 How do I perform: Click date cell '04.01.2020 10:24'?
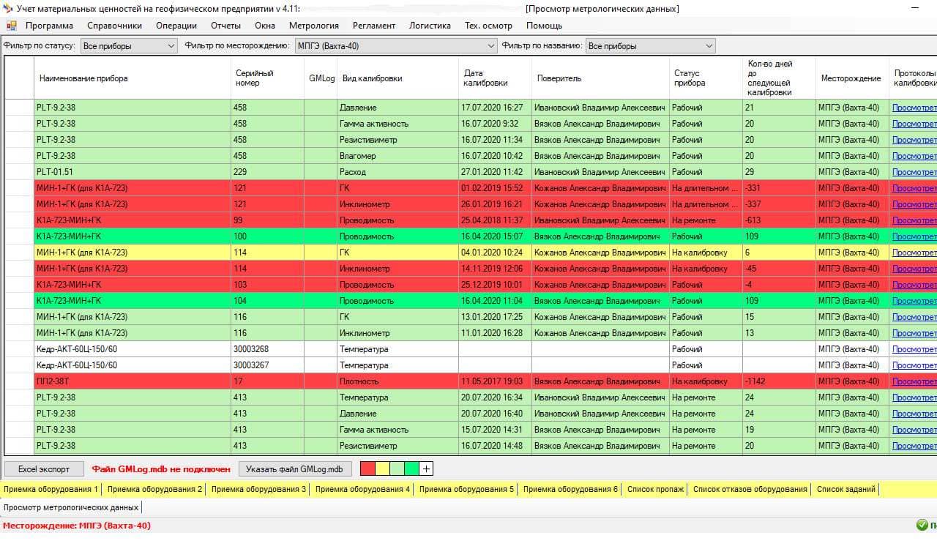coord(495,253)
